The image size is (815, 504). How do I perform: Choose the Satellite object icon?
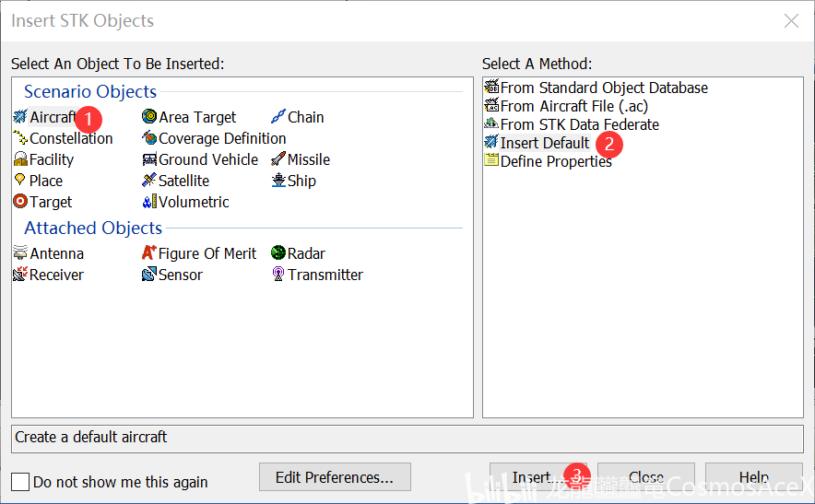coord(149,181)
